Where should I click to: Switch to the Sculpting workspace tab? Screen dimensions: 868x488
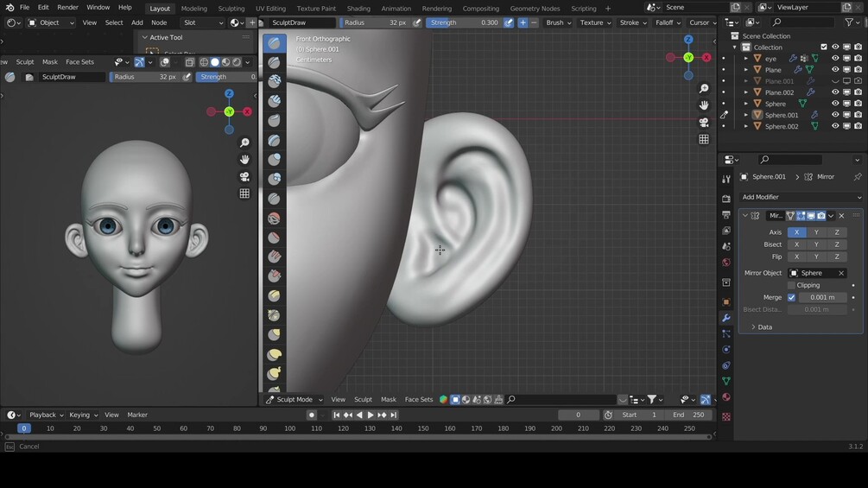pyautogui.click(x=231, y=9)
